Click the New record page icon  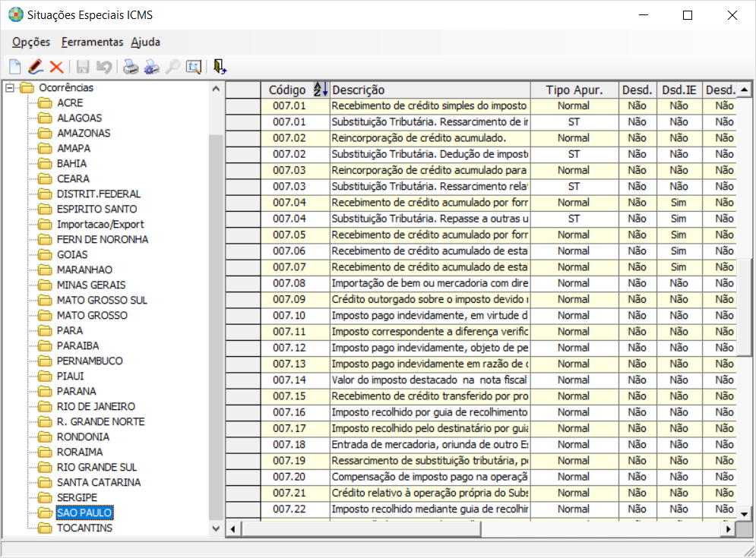click(15, 67)
